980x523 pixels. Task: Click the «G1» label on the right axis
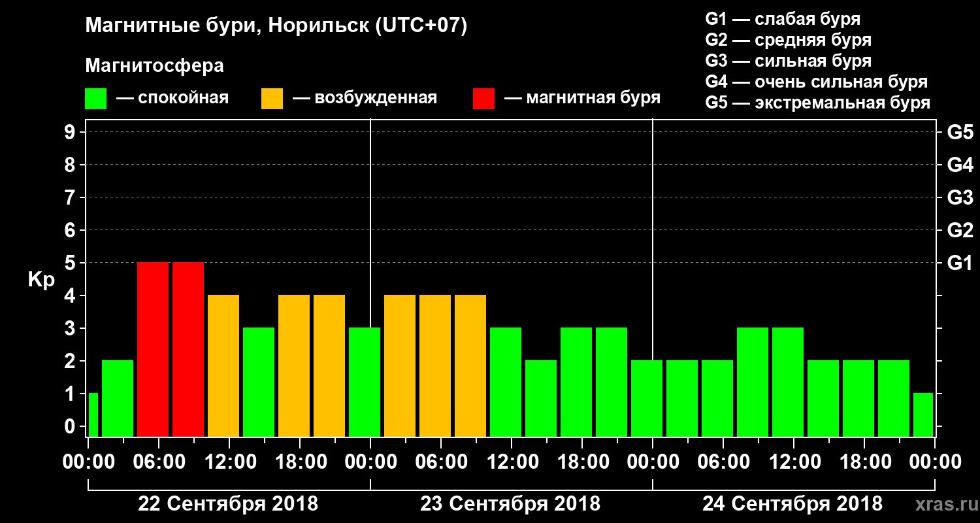pyautogui.click(x=960, y=263)
